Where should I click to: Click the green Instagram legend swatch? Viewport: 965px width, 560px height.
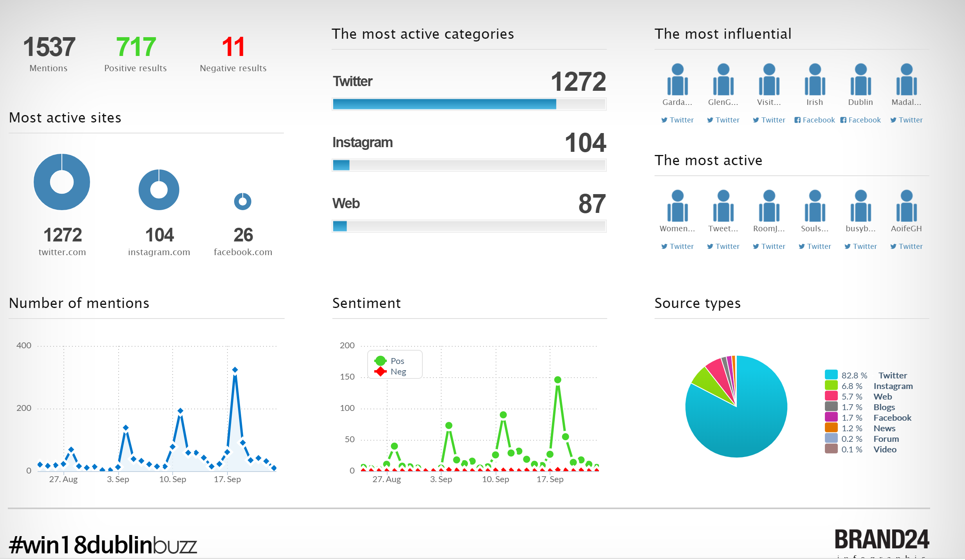(x=831, y=385)
